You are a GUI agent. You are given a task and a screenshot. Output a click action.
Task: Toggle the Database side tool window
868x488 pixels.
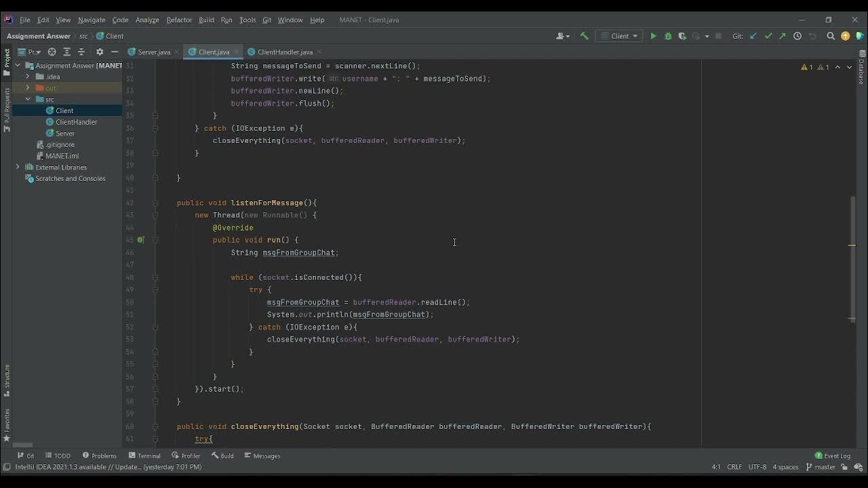(861, 67)
